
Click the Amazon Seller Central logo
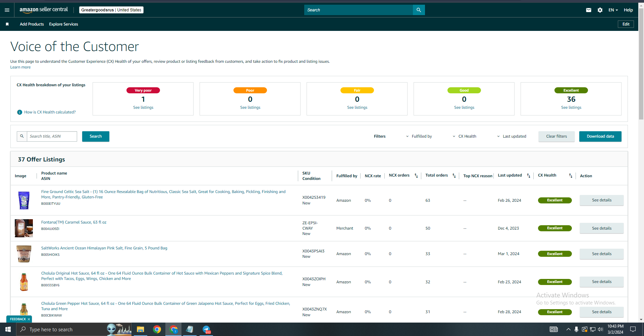[x=44, y=10]
